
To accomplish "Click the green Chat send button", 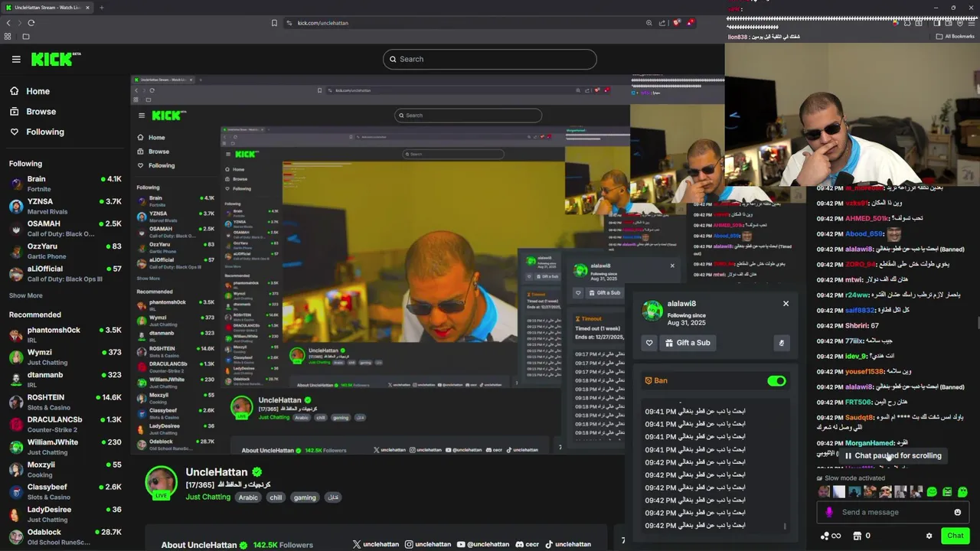I will (955, 536).
